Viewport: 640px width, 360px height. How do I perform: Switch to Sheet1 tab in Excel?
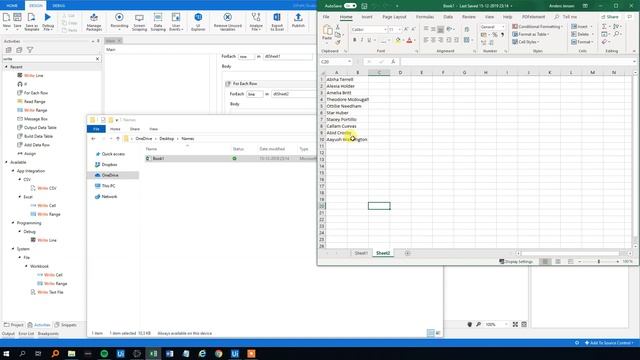click(361, 253)
